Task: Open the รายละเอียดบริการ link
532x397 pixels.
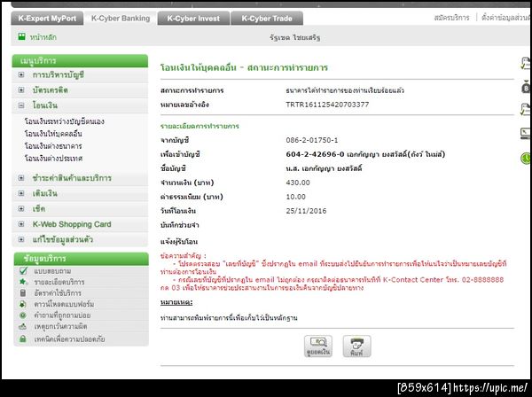Action: coord(59,282)
